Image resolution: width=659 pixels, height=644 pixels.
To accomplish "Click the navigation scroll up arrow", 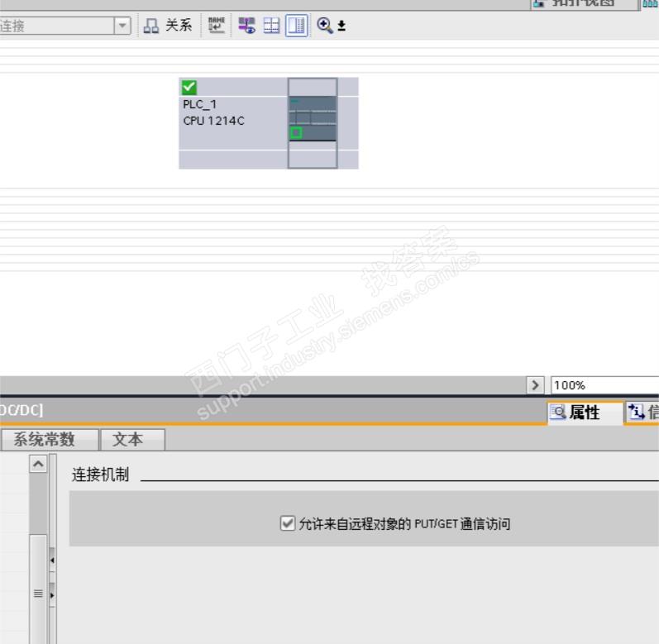I will 38,464.
